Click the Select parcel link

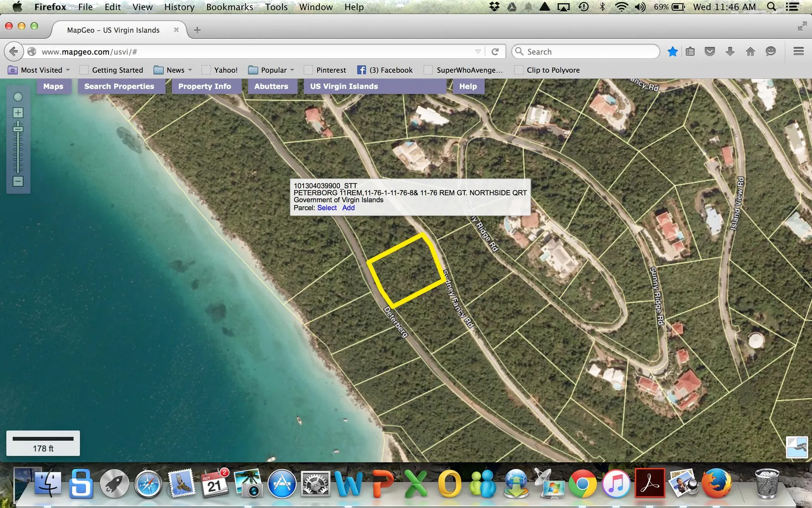coord(327,208)
